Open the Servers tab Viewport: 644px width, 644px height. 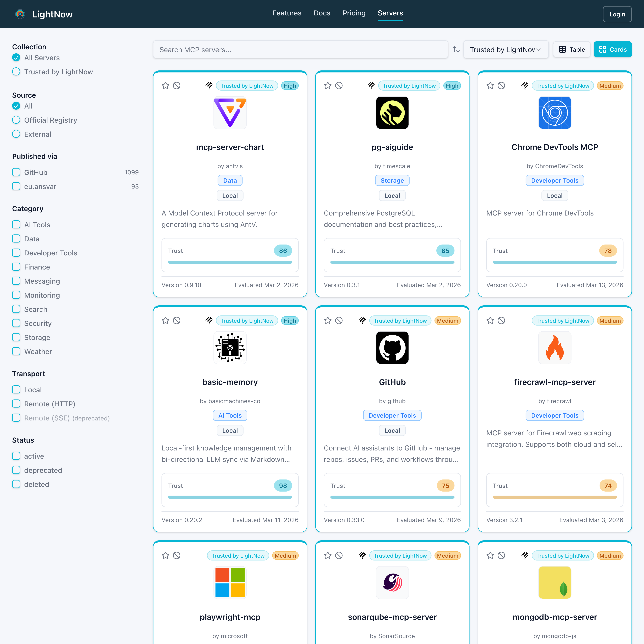tap(390, 13)
